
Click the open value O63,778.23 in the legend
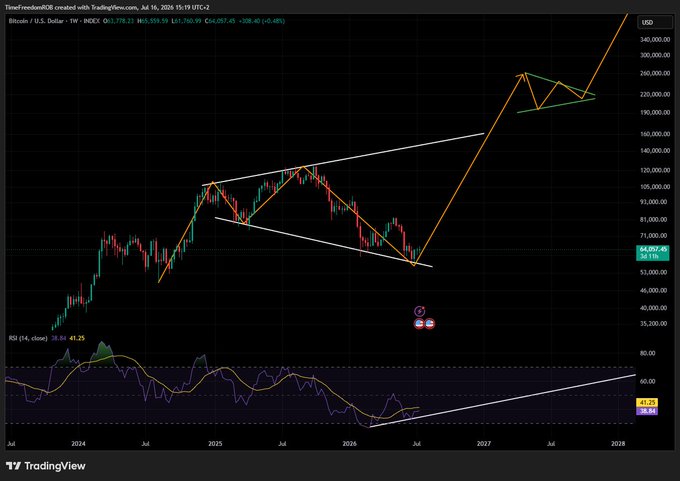118,21
